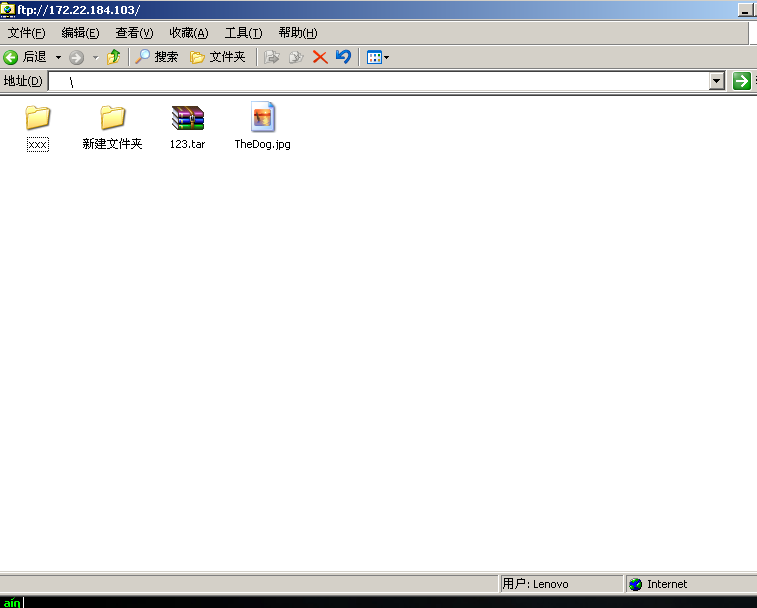Screen dimensions: 757x608
Task: Click the green Go arrow button
Action: (x=742, y=81)
